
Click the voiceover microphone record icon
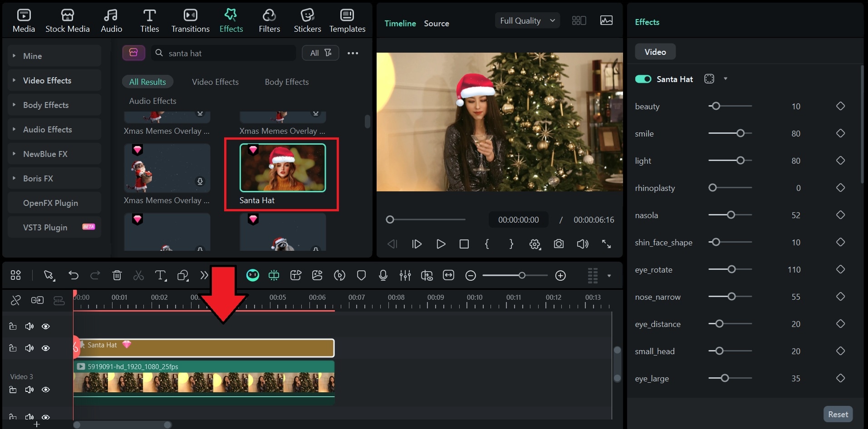coord(383,275)
